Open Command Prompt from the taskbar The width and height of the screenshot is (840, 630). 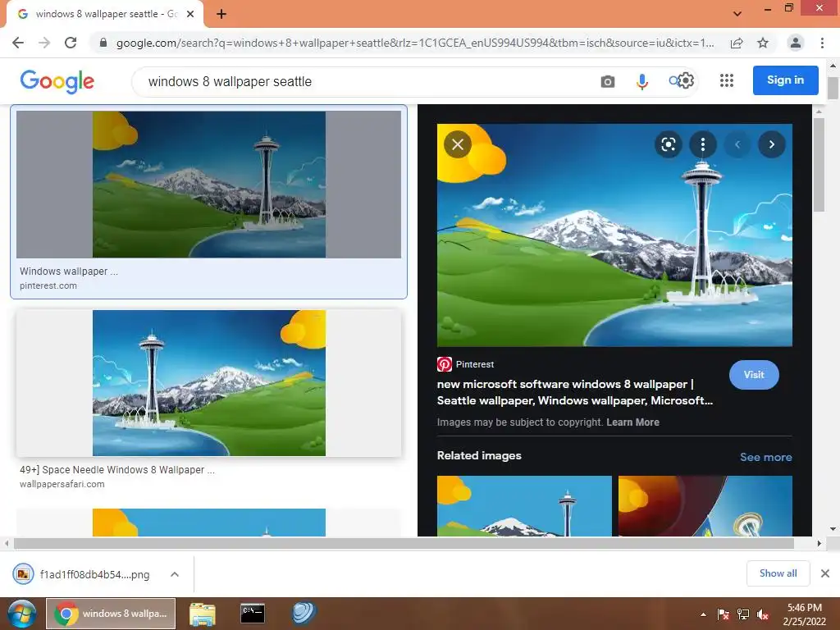(253, 614)
